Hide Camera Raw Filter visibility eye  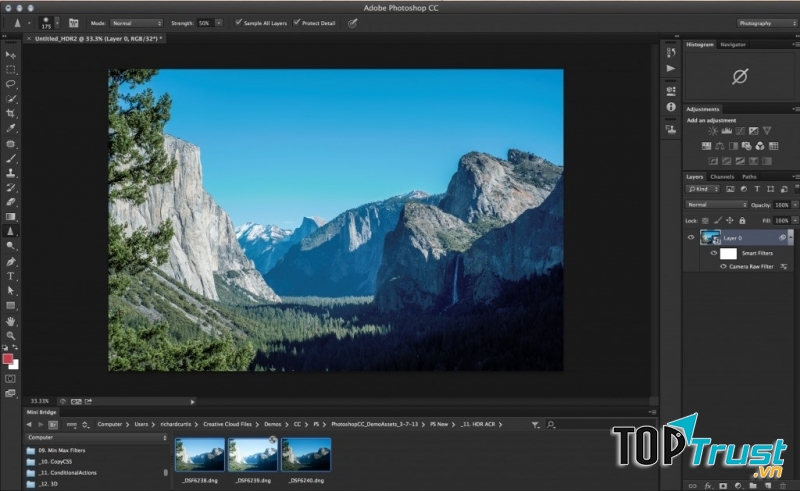click(723, 266)
